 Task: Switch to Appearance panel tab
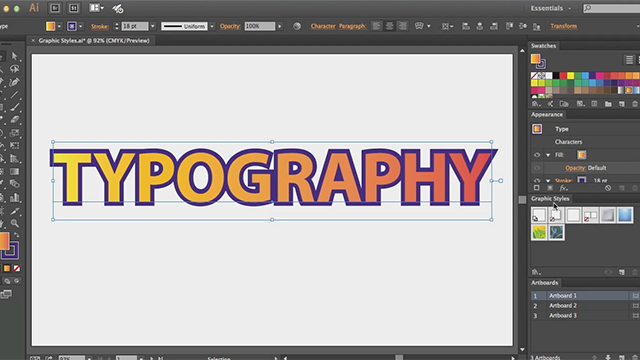pyautogui.click(x=547, y=115)
